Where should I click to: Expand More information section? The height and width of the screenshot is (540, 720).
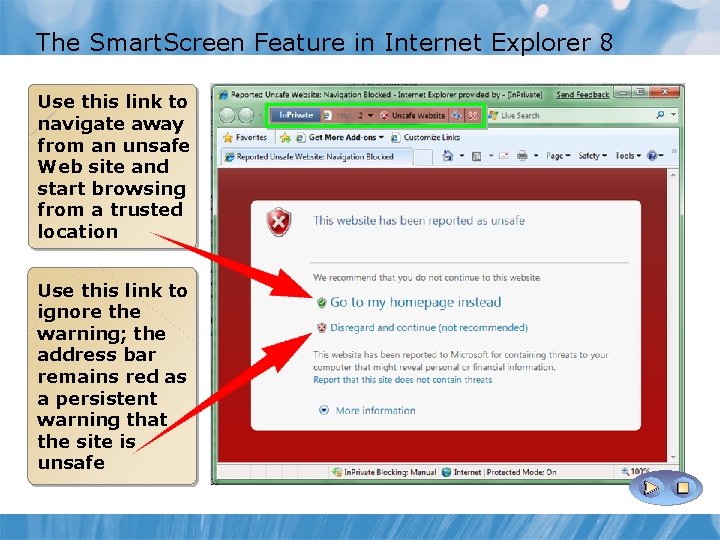coord(367,410)
